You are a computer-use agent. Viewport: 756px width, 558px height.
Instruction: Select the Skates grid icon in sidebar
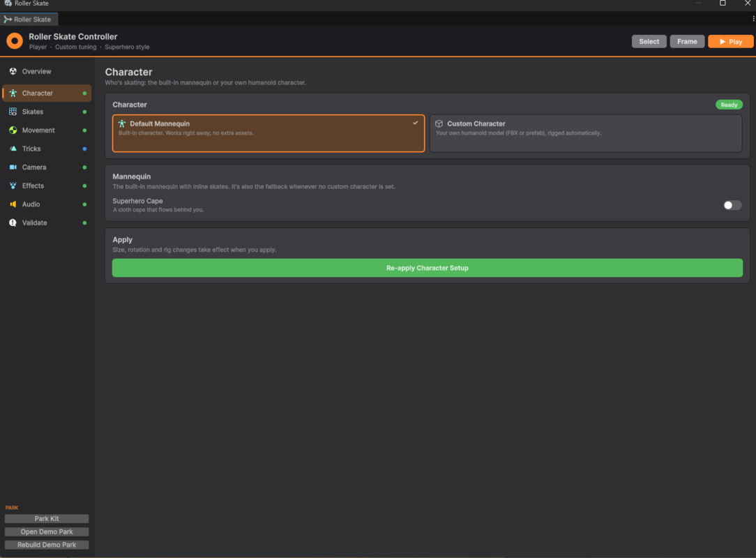click(13, 112)
